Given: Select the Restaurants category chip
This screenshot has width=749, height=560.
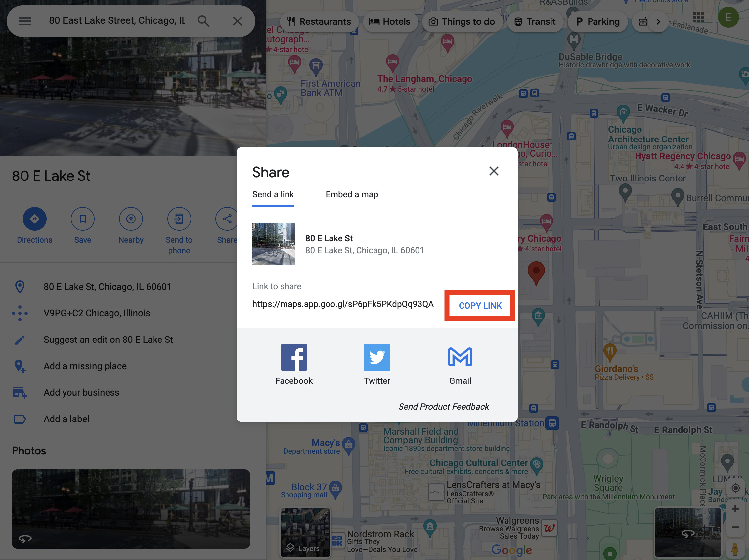Looking at the screenshot, I should tap(319, 22).
